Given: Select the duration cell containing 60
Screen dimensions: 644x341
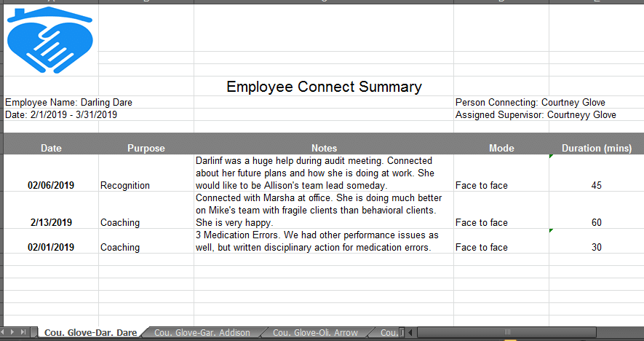Looking at the screenshot, I should point(596,222).
